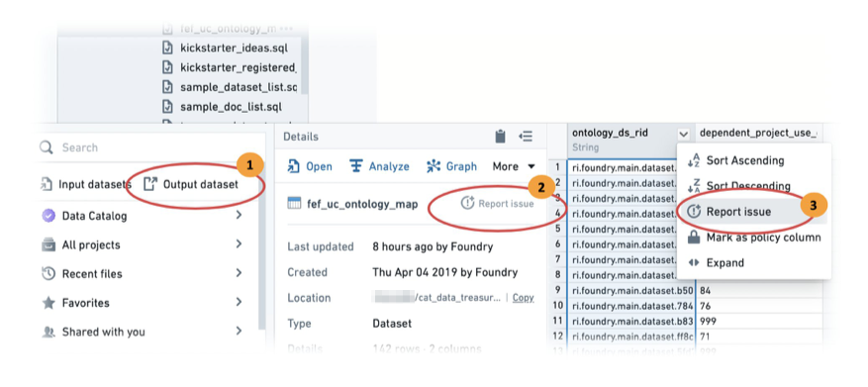The height and width of the screenshot is (387, 868).
Task: Click Open in Details toolbar
Action: 310,166
